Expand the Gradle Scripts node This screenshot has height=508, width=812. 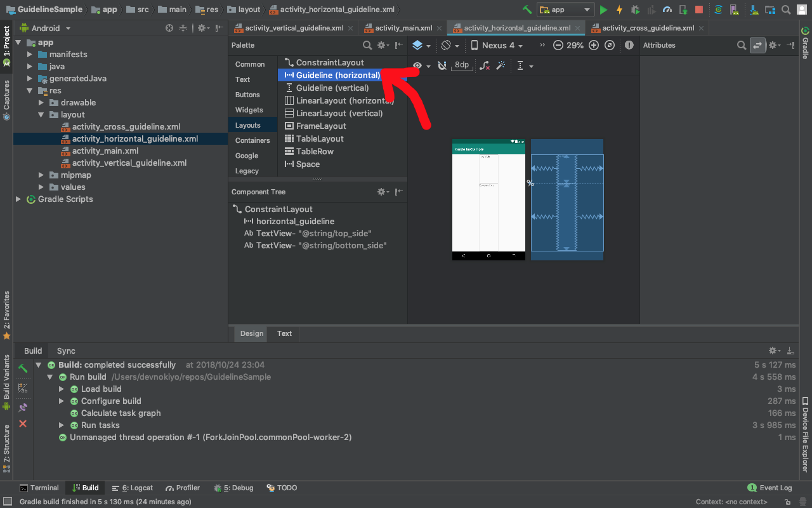(18, 199)
